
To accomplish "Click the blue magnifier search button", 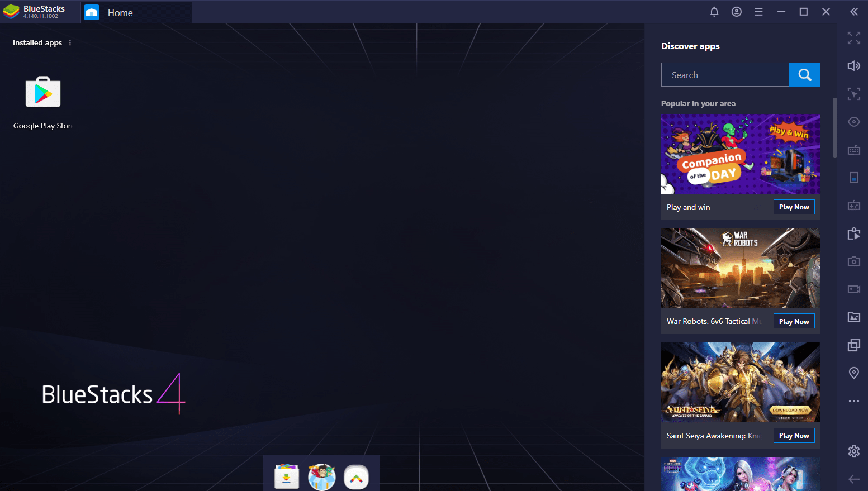I will coord(805,75).
